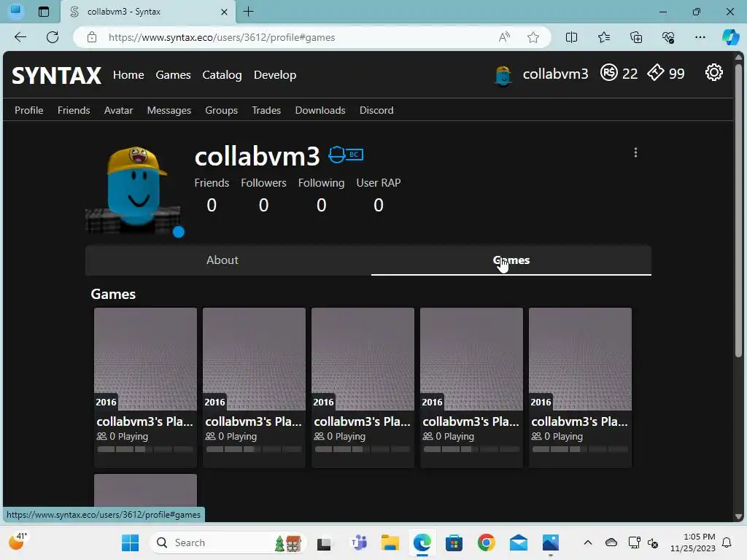The image size is (747, 560).
Task: Open Windows Start button
Action: pos(130,542)
